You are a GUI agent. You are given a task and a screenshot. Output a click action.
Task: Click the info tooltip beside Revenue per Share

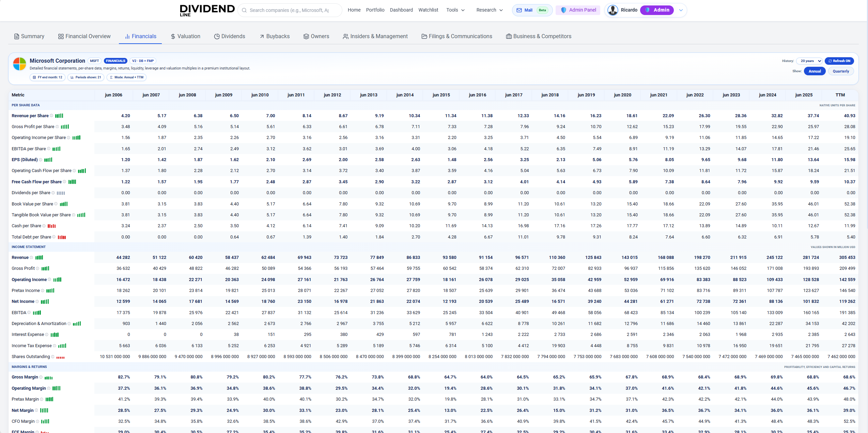click(x=52, y=116)
